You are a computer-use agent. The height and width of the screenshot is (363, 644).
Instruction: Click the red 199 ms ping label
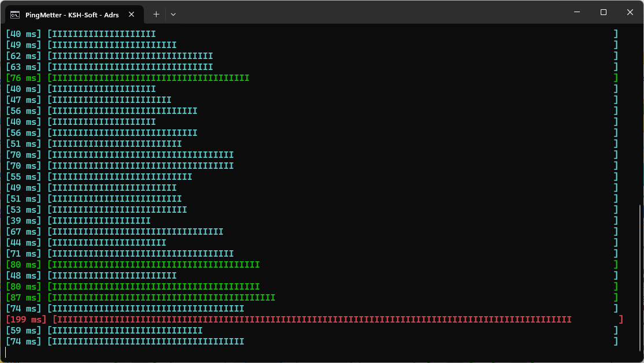tap(26, 320)
